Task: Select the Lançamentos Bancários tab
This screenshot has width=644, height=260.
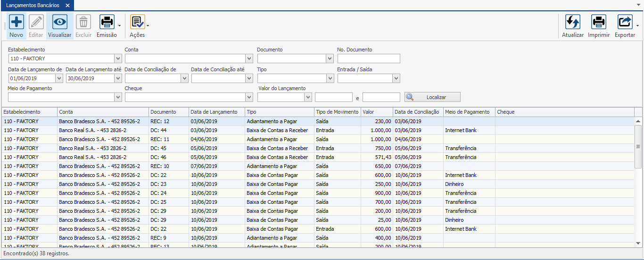Action: pyautogui.click(x=33, y=6)
